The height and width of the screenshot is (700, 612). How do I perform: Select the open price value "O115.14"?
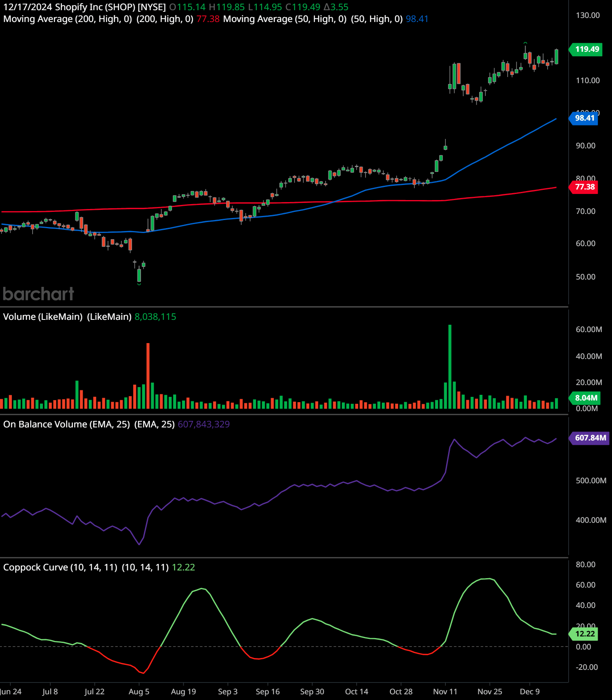point(187,7)
